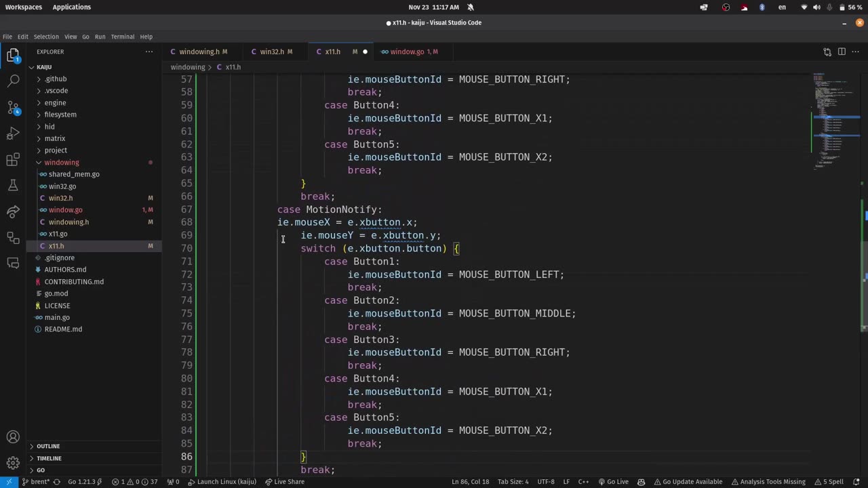868x488 pixels.
Task: Expand the .github folder
Action: pyautogui.click(x=95, y=79)
